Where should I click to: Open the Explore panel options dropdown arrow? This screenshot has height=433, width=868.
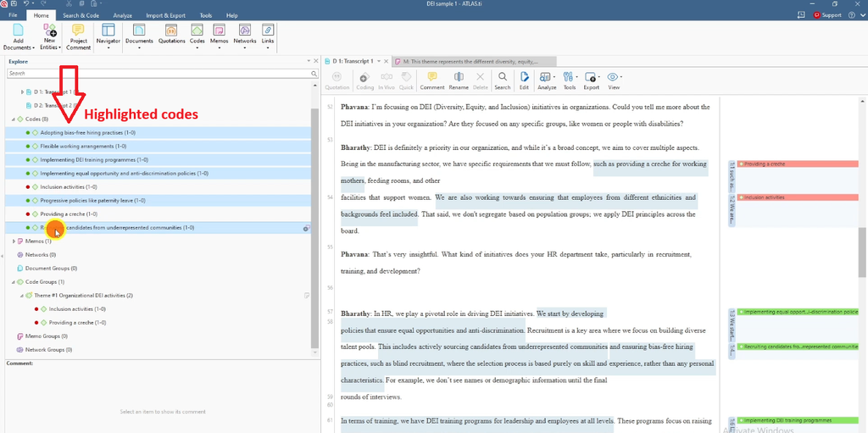(309, 61)
